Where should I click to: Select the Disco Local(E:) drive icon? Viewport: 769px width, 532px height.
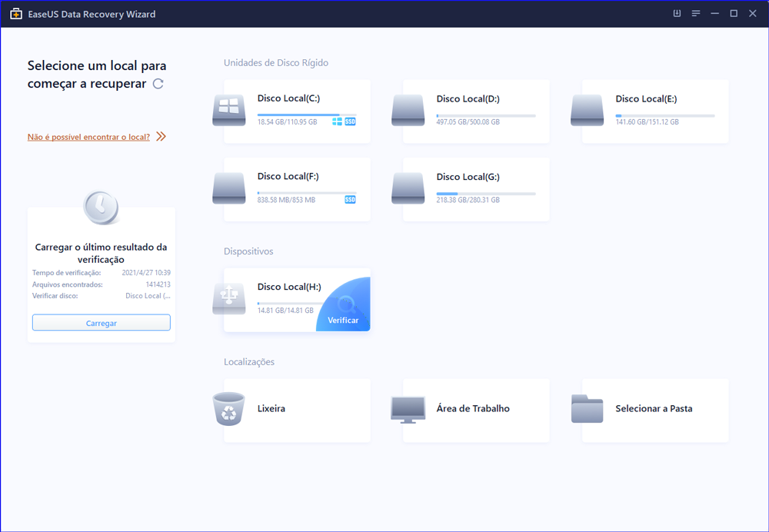(587, 111)
